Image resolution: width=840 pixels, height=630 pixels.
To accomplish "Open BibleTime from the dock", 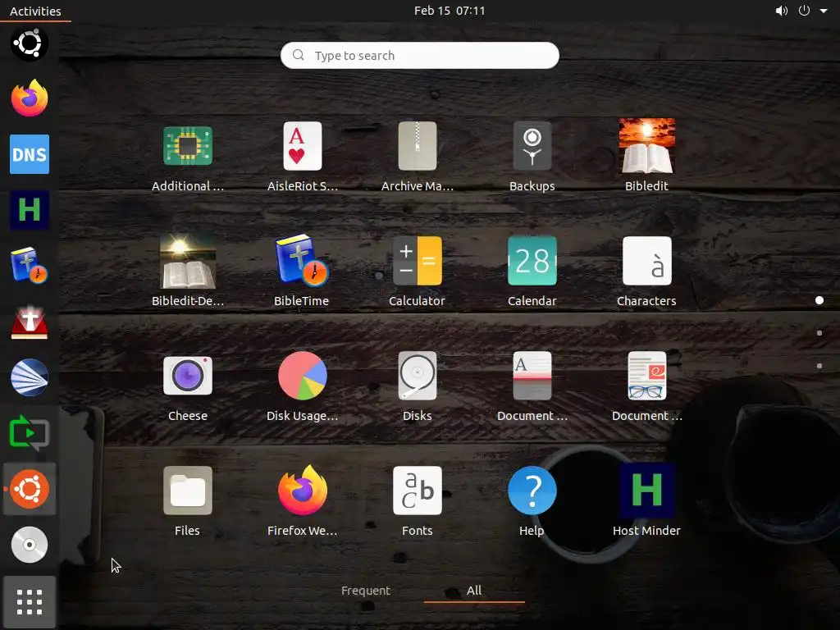I will point(30,265).
